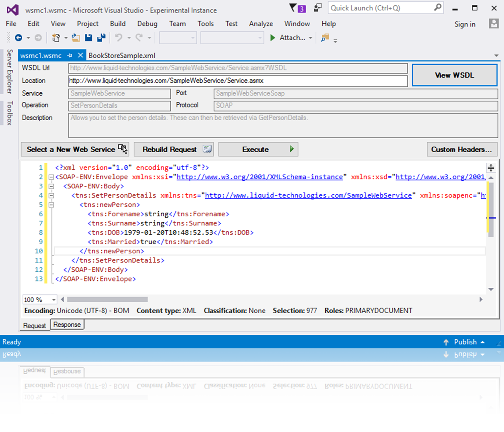Image resolution: width=504 pixels, height=432 pixels.
Task: Navigate back using the back arrow icon
Action: [19, 38]
